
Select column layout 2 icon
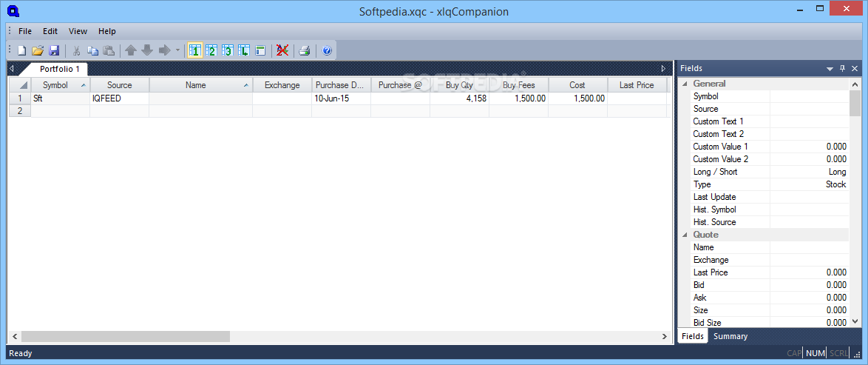pyautogui.click(x=211, y=50)
